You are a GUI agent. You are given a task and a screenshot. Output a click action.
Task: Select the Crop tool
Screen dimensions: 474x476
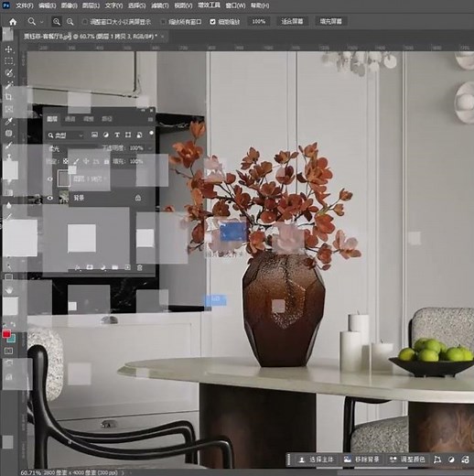click(x=9, y=97)
